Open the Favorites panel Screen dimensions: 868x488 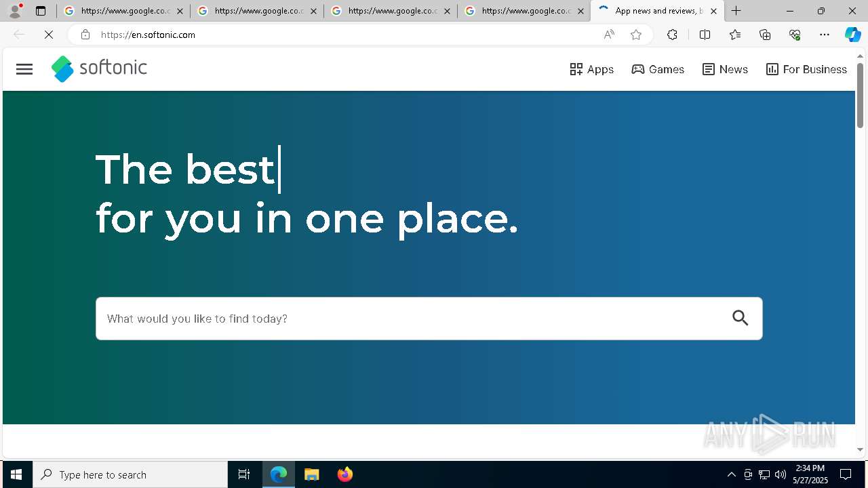tap(735, 35)
